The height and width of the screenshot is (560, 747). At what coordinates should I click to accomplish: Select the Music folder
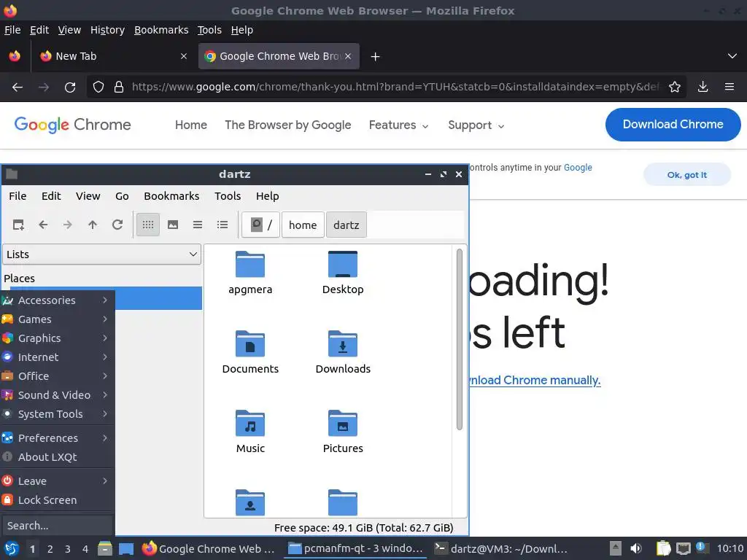tap(250, 432)
